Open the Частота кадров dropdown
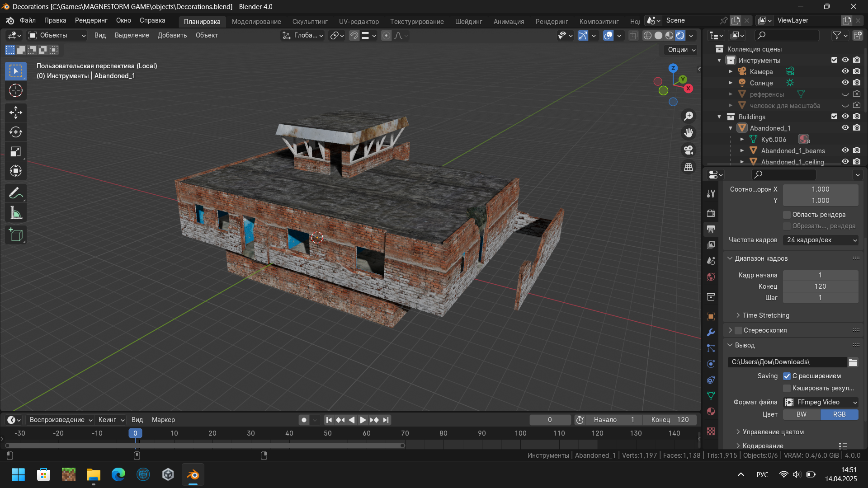 821,240
